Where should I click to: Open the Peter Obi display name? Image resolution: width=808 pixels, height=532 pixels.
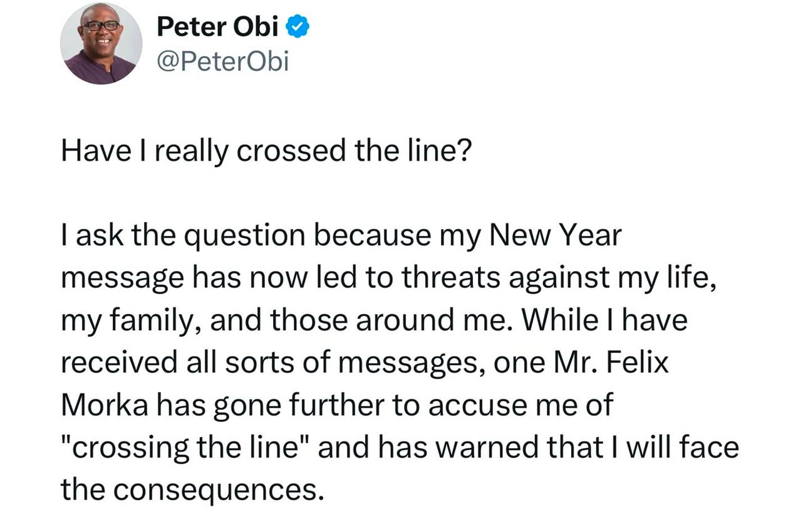point(217,26)
